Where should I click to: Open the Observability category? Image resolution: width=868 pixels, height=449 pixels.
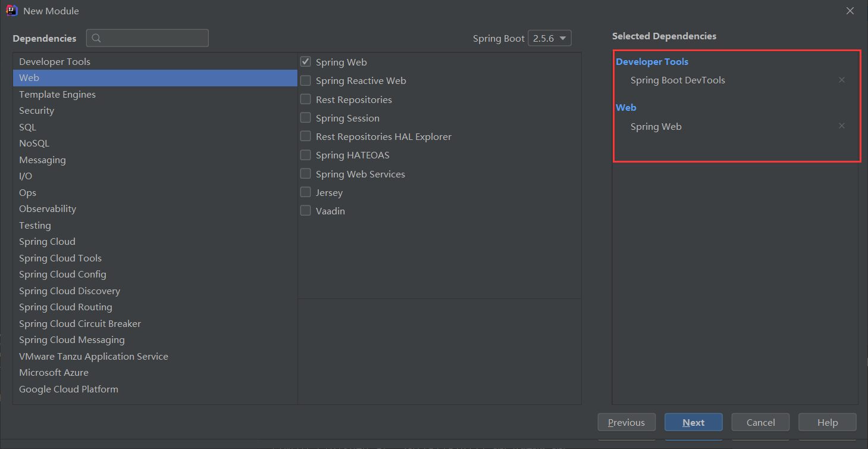pos(155,209)
